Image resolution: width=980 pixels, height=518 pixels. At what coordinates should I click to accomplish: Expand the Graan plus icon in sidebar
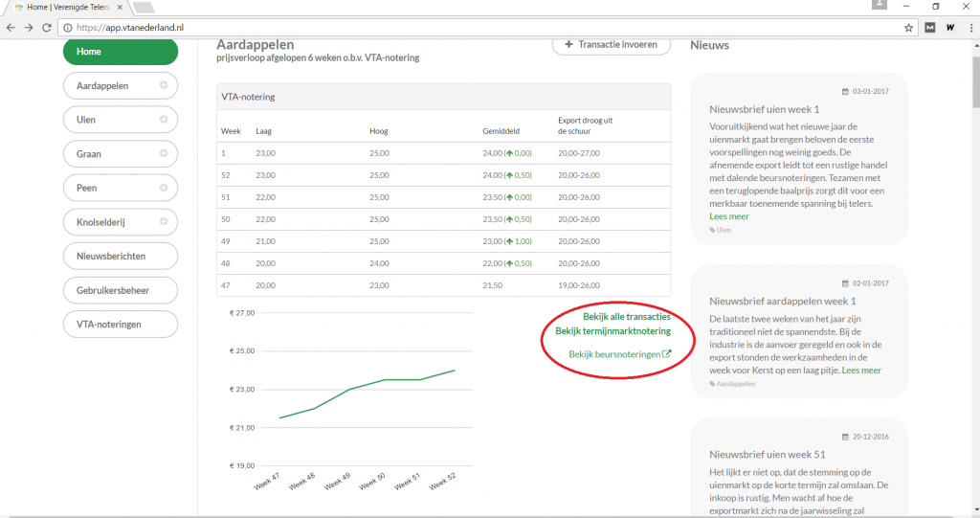click(x=163, y=153)
